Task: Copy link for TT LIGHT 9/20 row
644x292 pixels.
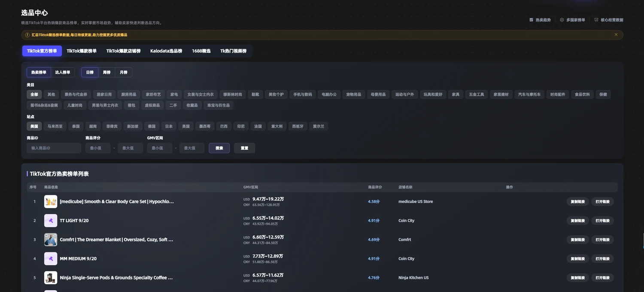Action: (x=578, y=221)
